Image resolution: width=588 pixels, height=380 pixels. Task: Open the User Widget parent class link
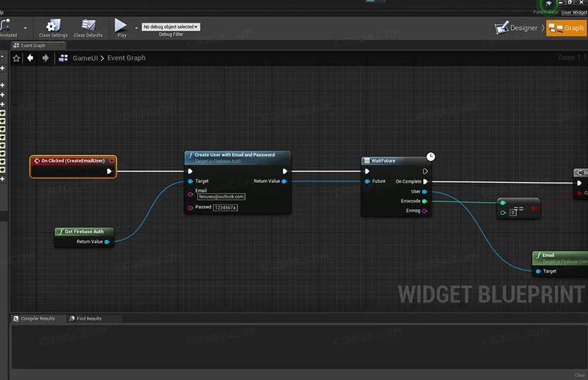pos(574,12)
